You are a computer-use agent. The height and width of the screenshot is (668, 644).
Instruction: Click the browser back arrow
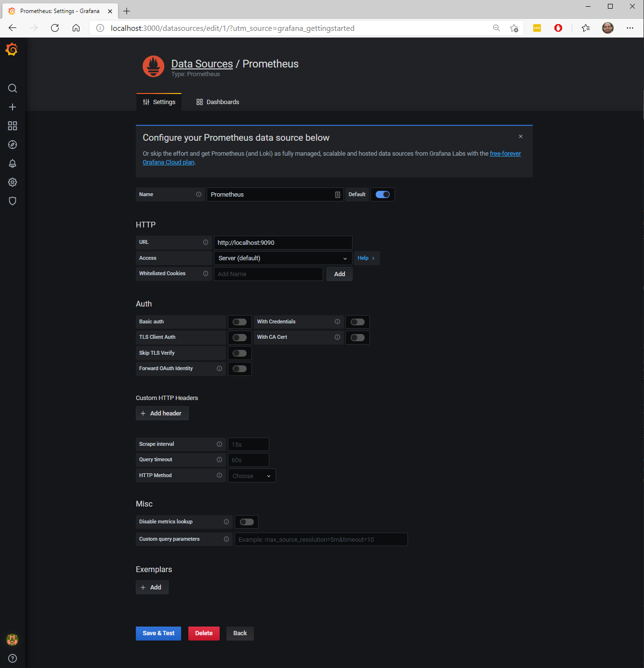(x=13, y=28)
